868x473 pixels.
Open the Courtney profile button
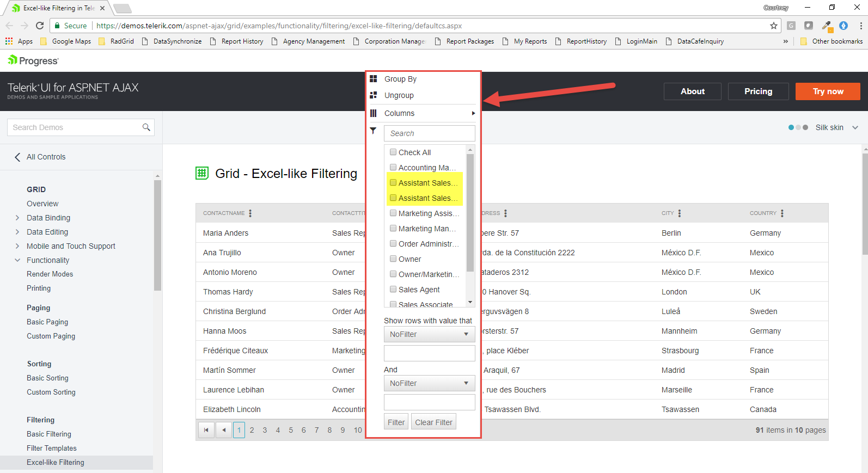tap(776, 8)
